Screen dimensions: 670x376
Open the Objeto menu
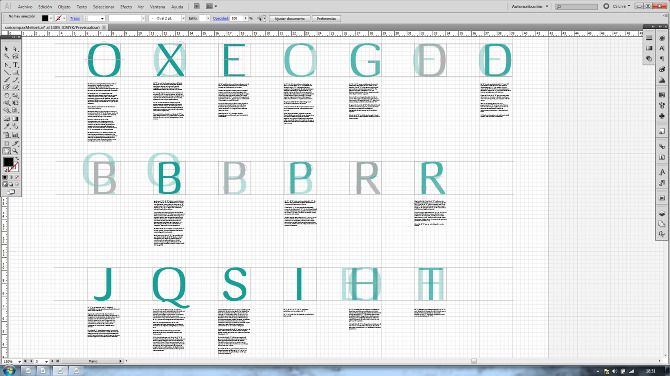click(x=64, y=7)
